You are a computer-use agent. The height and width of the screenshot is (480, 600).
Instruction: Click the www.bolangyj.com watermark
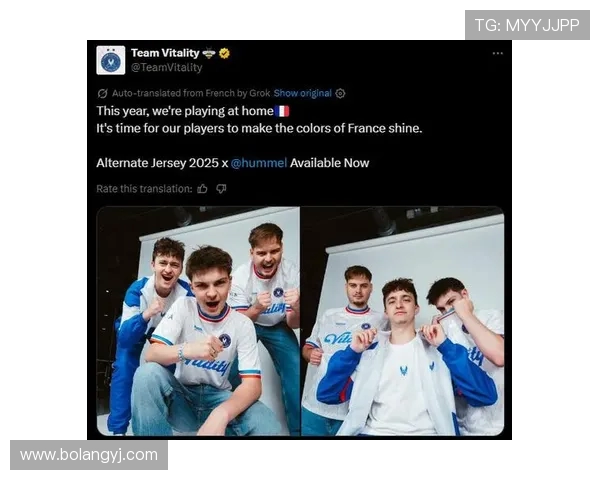click(89, 455)
